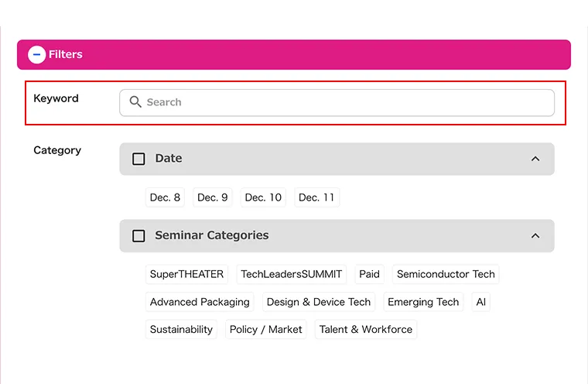Pick the Design & Device Tech tag
This screenshot has height=384, width=588.
click(x=319, y=302)
